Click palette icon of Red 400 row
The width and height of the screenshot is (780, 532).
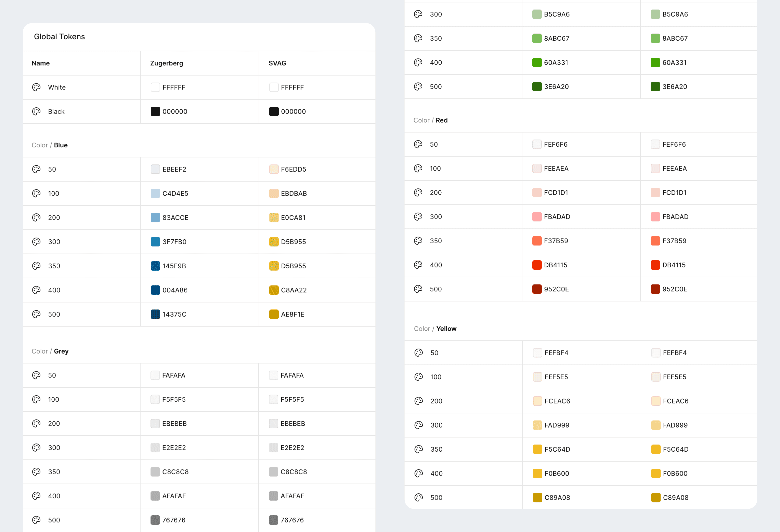pyautogui.click(x=418, y=265)
